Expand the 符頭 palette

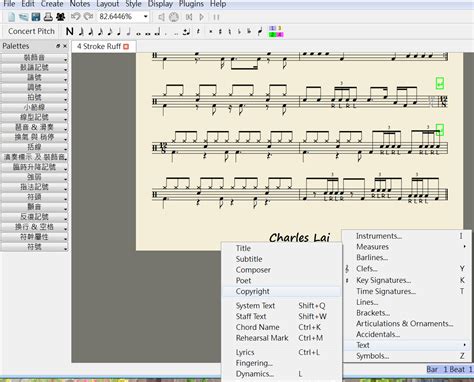click(34, 197)
